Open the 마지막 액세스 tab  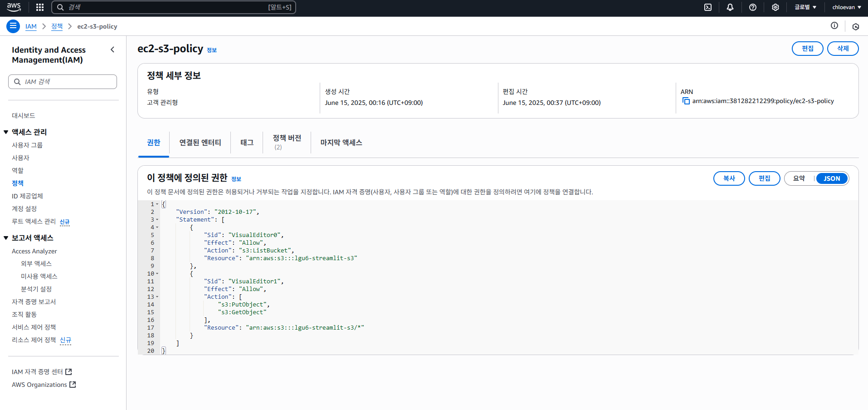(341, 143)
